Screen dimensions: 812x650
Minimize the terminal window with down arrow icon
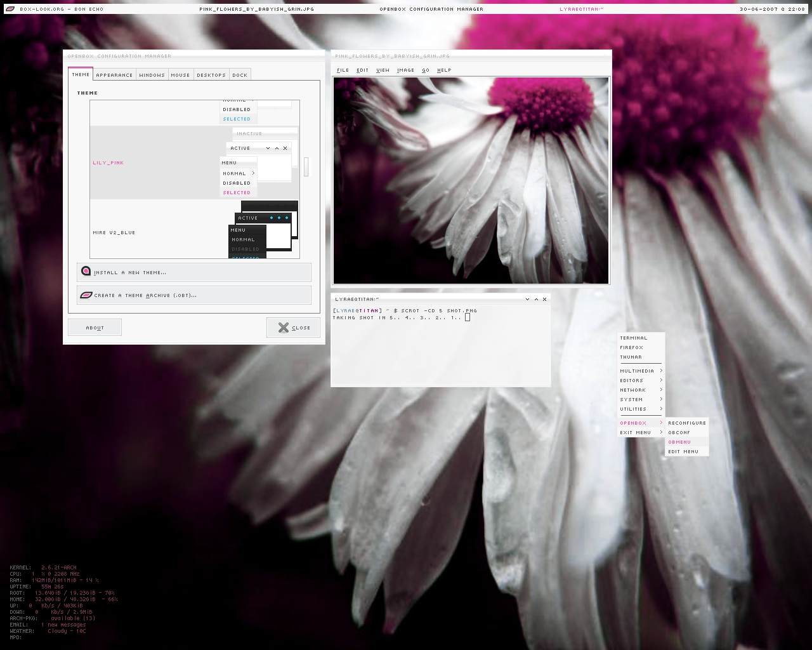point(527,299)
